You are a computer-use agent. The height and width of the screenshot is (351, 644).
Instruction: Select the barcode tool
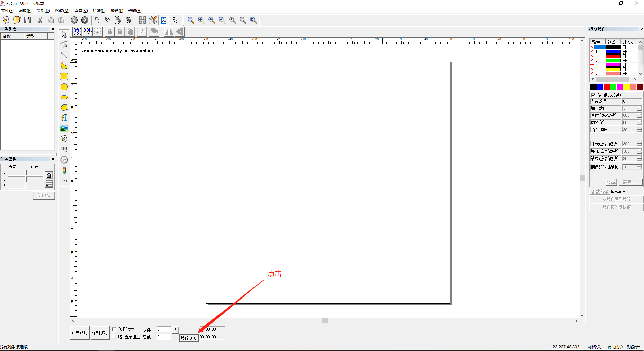coord(64,149)
